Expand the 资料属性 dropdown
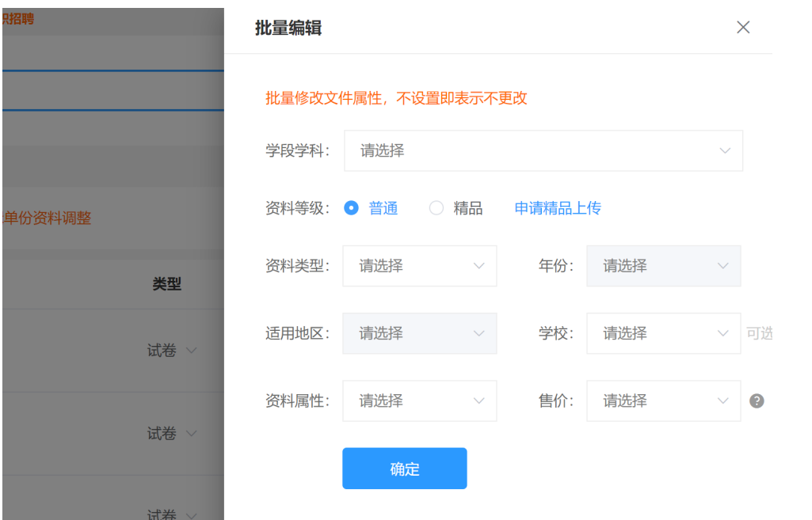812x520 pixels. click(420, 401)
